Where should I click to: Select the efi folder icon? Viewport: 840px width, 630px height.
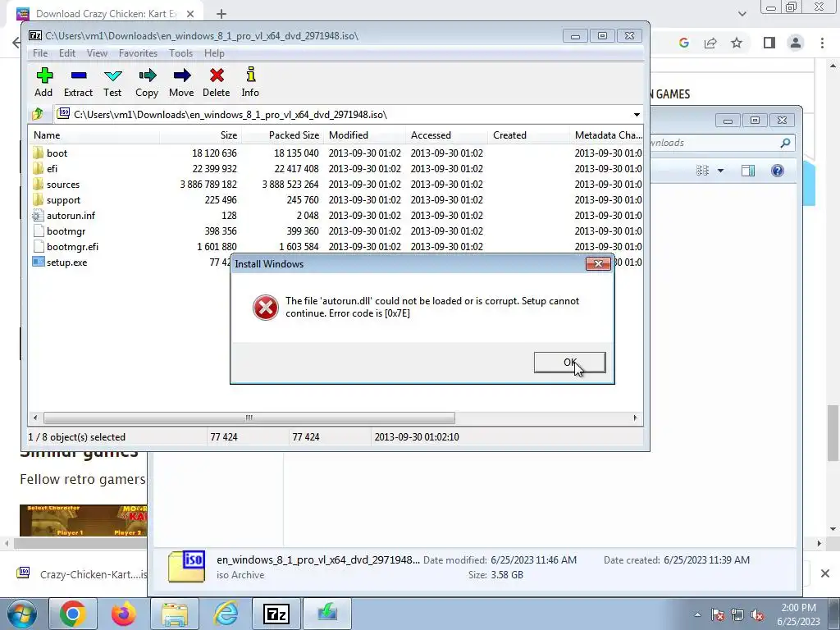coord(38,168)
